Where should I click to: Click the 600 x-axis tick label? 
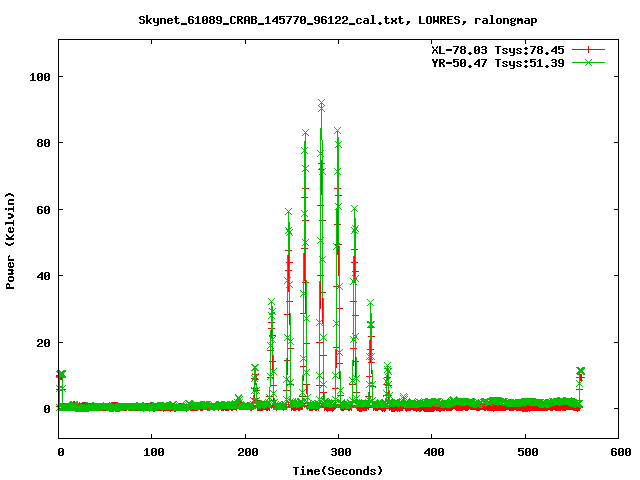tap(617, 453)
